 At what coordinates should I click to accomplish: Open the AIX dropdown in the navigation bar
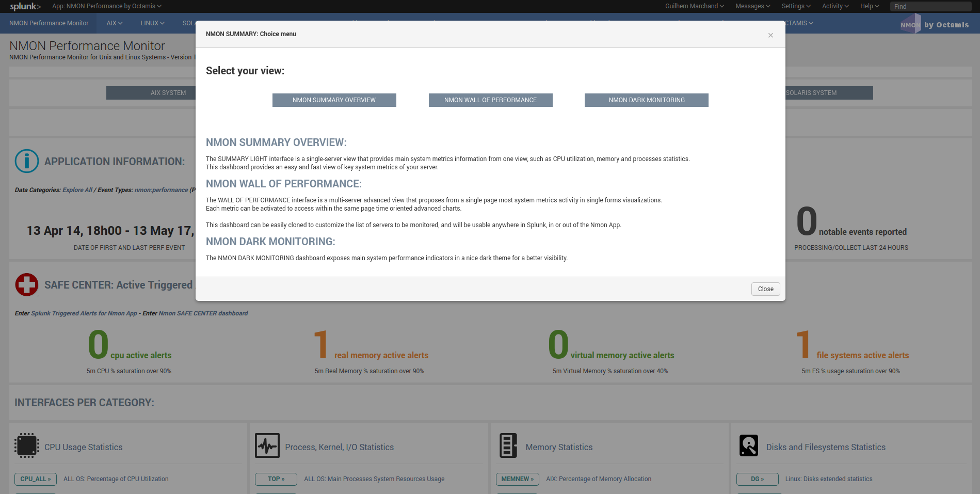(x=114, y=23)
